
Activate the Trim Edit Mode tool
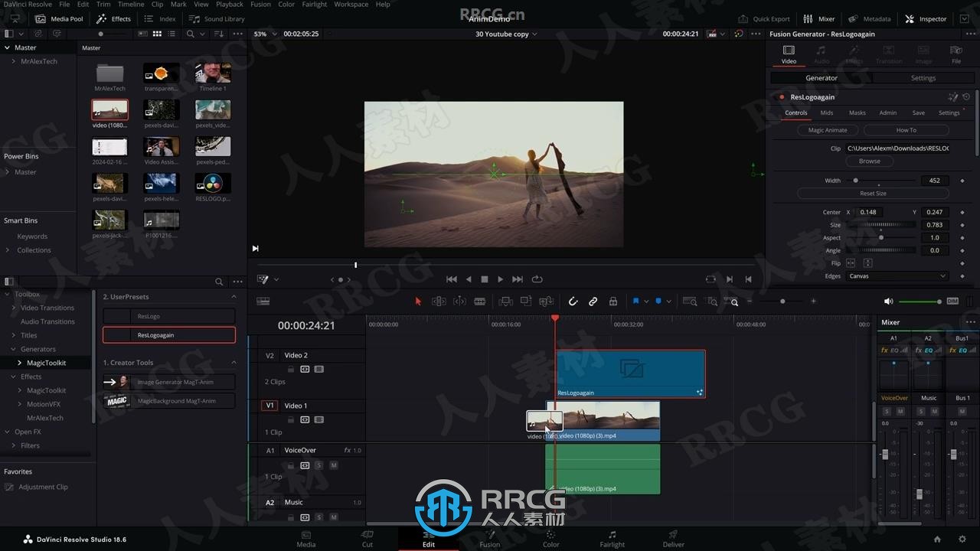pyautogui.click(x=439, y=302)
